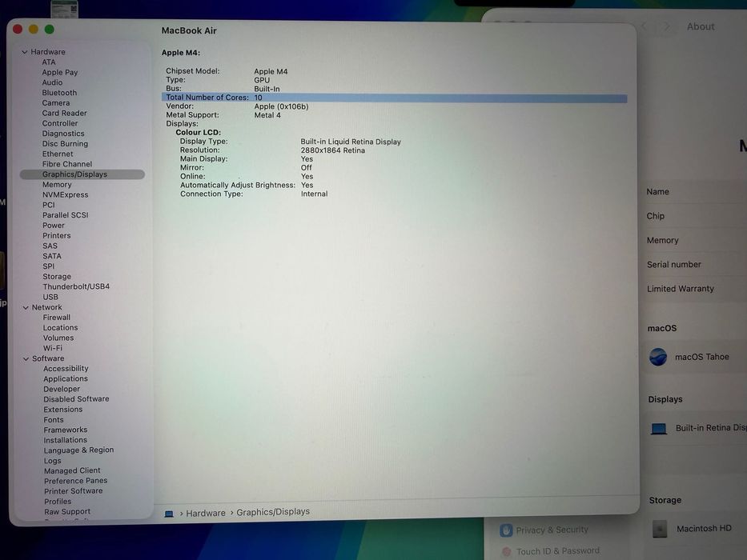Open the Printer Software entry

click(x=74, y=491)
